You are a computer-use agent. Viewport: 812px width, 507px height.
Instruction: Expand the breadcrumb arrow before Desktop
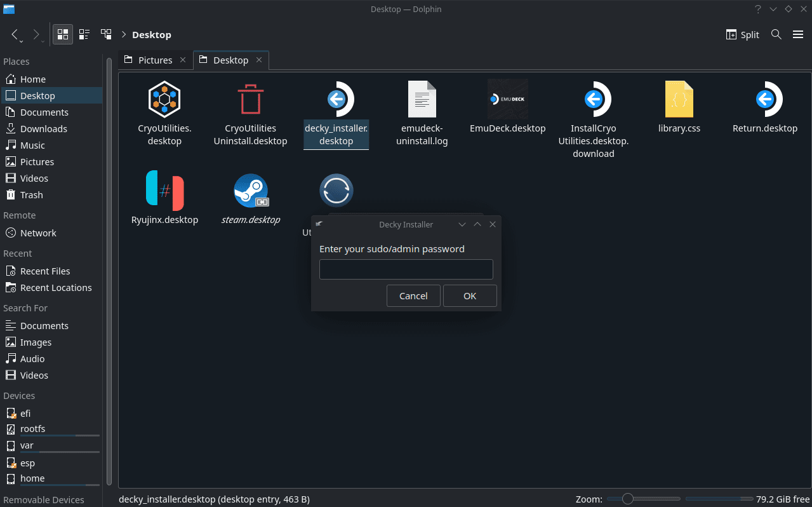[x=124, y=34]
